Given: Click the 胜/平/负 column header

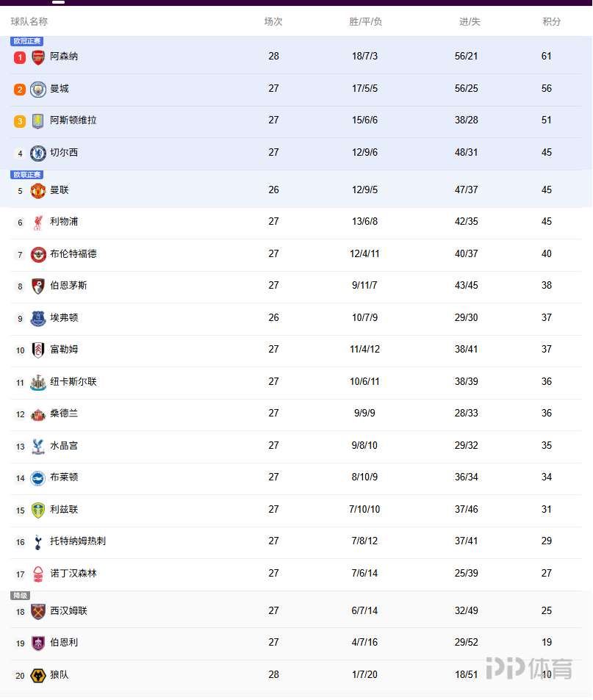Looking at the screenshot, I should click(366, 22).
